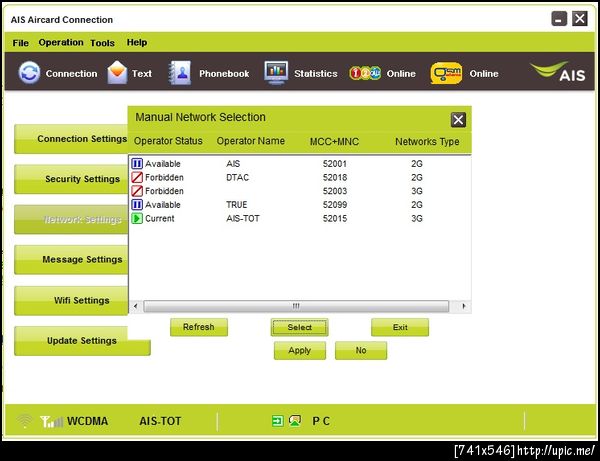The image size is (600, 461).
Task: Click the code 52003
Action: [334, 191]
